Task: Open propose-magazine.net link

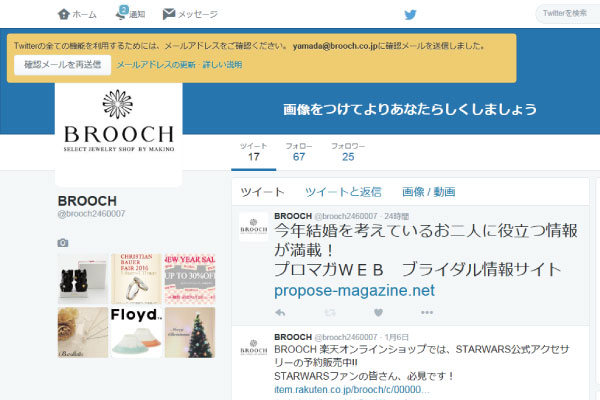Action: tap(354, 291)
